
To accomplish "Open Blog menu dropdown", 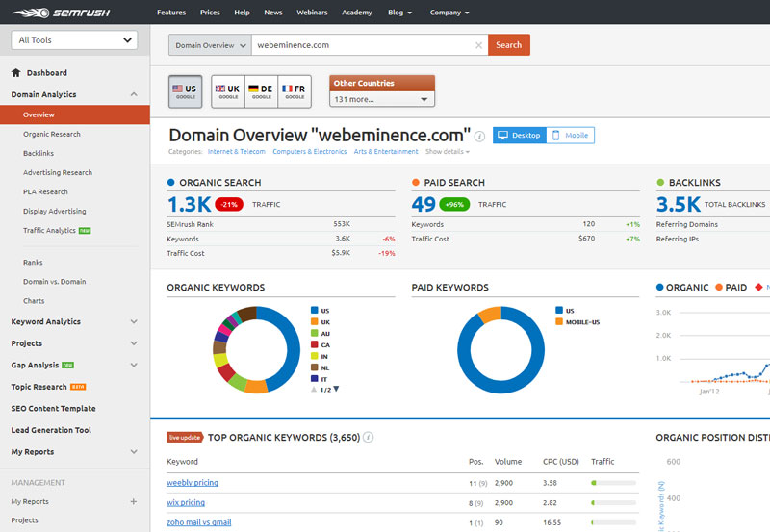I will (x=399, y=13).
